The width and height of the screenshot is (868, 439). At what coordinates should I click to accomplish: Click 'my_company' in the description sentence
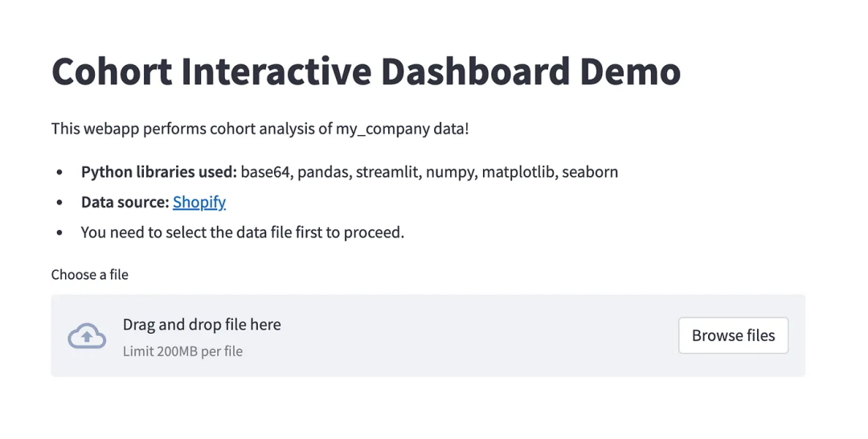(375, 129)
